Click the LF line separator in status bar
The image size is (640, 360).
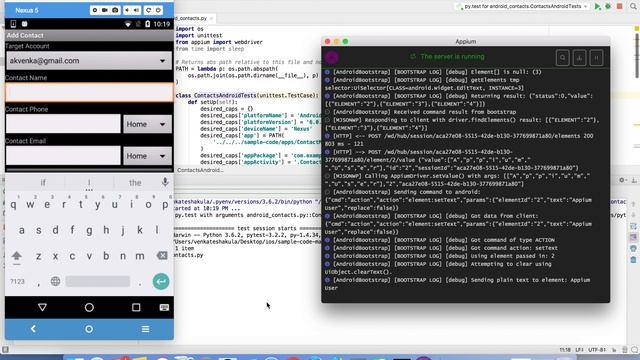pyautogui.click(x=579, y=350)
